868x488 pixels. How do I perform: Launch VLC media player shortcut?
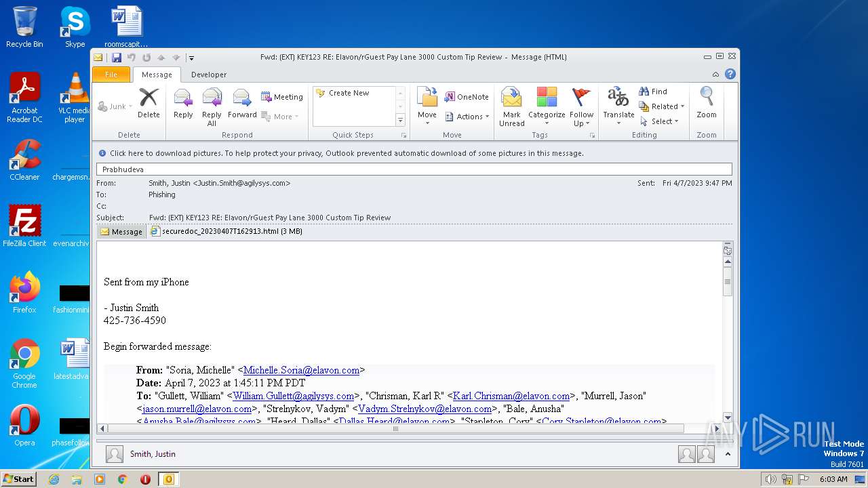75,97
